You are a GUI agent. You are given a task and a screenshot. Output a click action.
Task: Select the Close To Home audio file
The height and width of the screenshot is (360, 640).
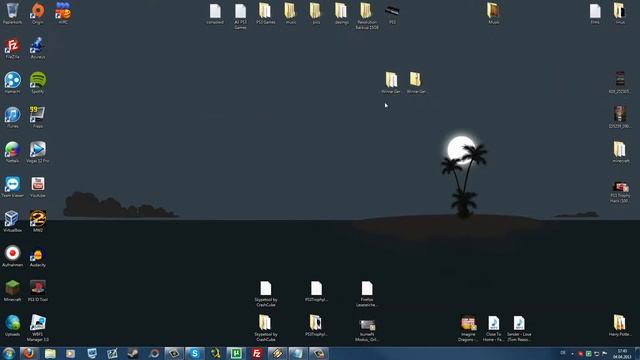pos(493,329)
